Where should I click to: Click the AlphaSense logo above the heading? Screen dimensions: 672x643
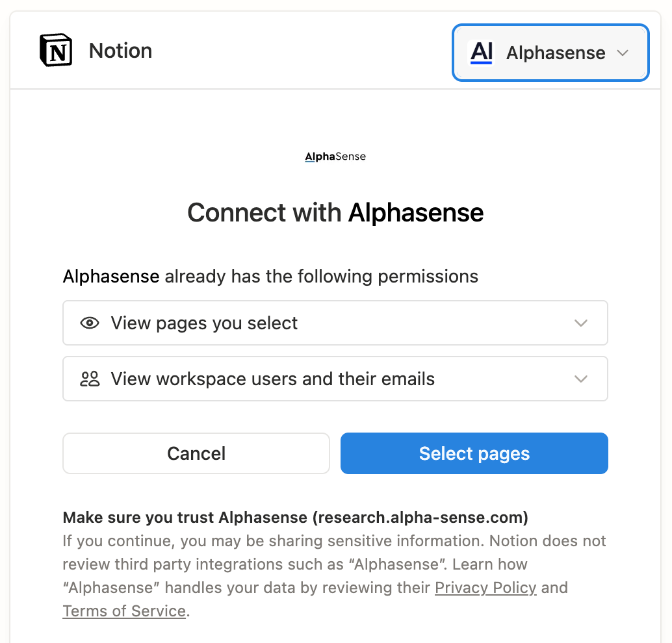[335, 157]
